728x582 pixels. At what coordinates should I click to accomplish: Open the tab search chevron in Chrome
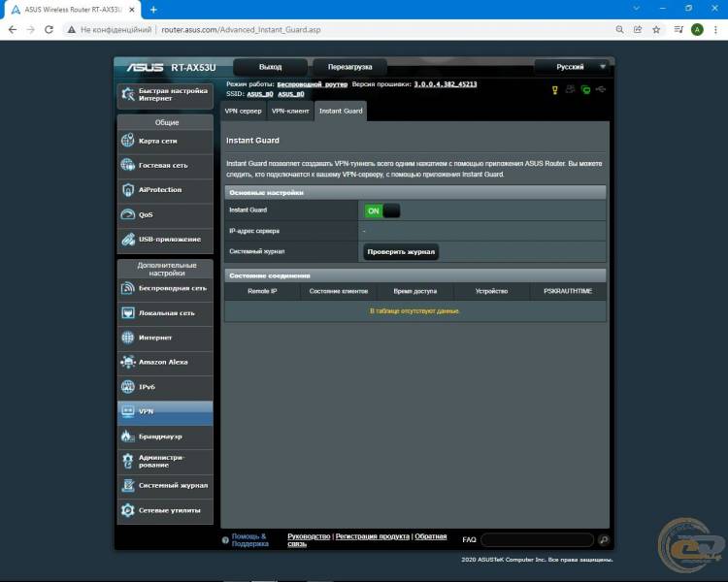coord(637,9)
